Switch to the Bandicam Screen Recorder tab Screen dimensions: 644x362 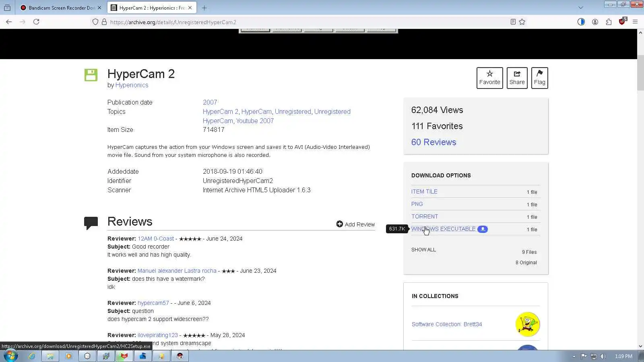(62, 8)
